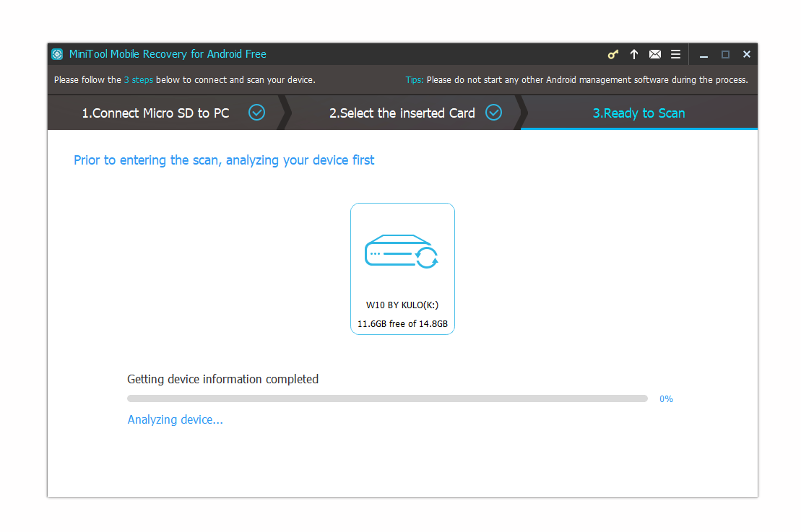Open feedback with the envelope icon
Viewport: 801px width, 532px height.
(x=655, y=54)
